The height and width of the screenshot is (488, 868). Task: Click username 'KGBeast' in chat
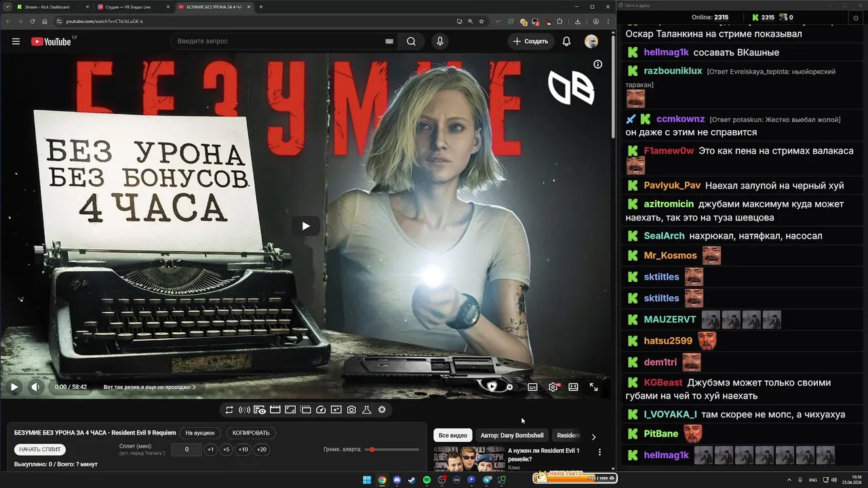[663, 383]
